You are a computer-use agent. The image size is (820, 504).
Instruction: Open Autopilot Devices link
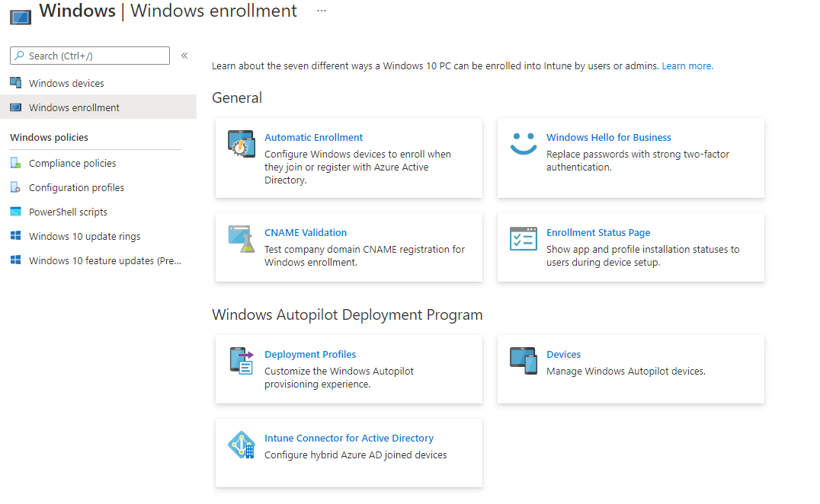pyautogui.click(x=564, y=354)
